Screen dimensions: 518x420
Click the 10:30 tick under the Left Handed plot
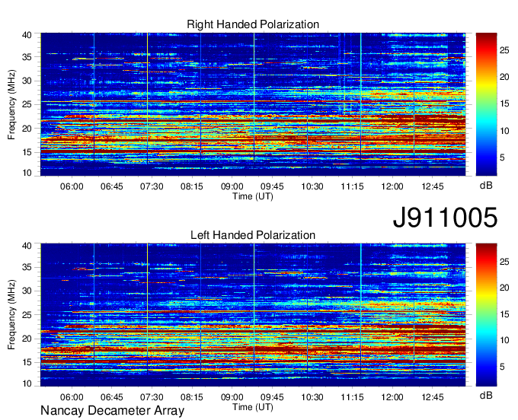pyautogui.click(x=312, y=397)
